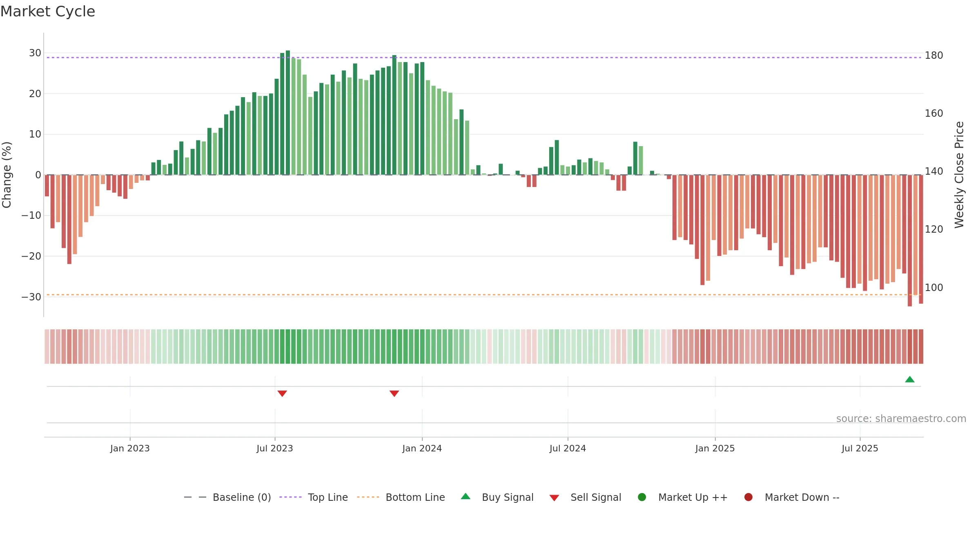Screen dimensions: 980x551
Task: Click the −20 tick on Change axis
Action: (x=31, y=256)
